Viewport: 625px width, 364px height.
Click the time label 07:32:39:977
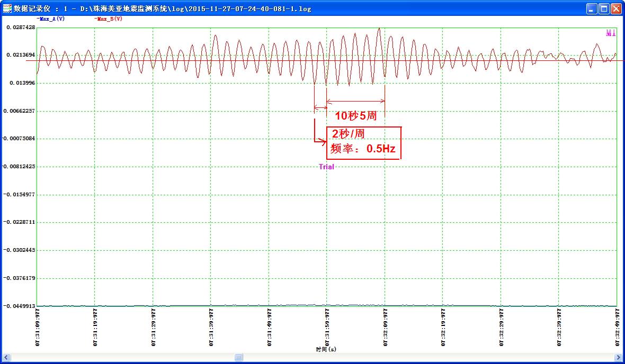pyautogui.click(x=559, y=327)
